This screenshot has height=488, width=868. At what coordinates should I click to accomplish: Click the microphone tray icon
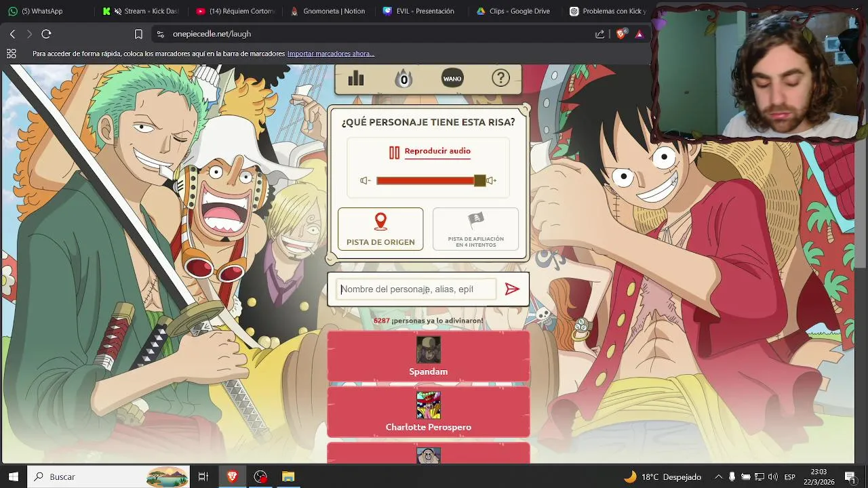tap(732, 476)
